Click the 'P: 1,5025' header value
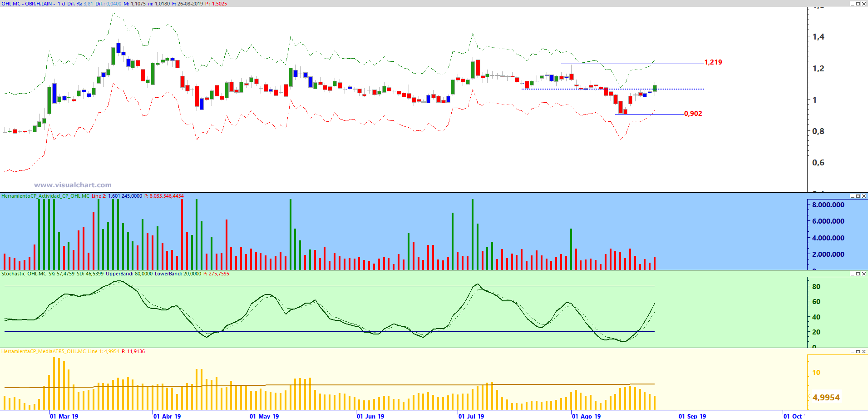The height and width of the screenshot is (419, 868). tap(216, 4)
